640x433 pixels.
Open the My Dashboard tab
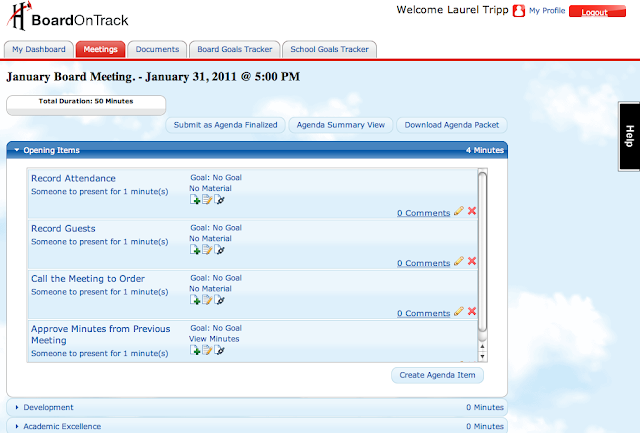point(39,49)
